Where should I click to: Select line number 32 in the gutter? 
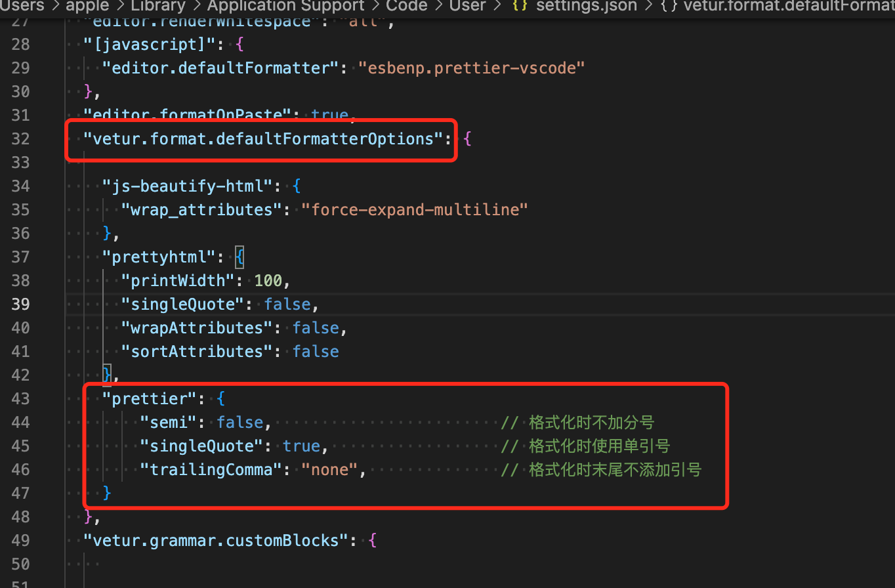[x=21, y=139]
